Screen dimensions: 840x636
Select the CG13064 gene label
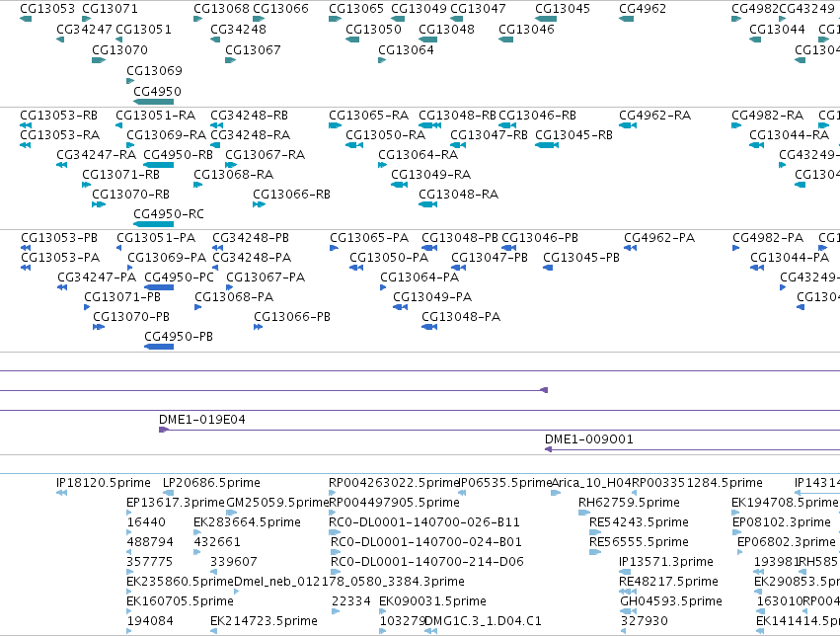406,49
